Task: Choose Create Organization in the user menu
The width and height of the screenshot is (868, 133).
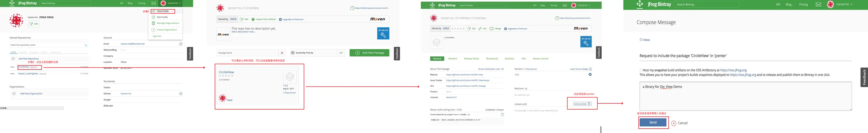Action: pyautogui.click(x=166, y=30)
